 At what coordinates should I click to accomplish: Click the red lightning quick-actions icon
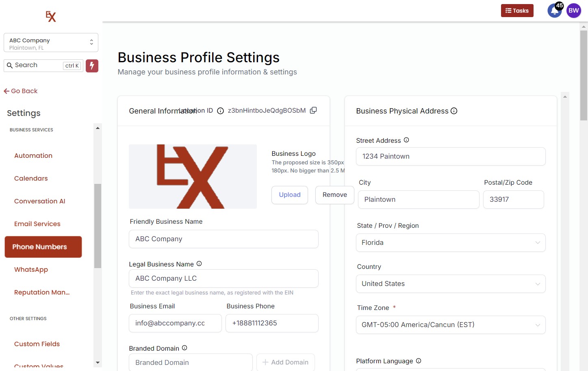point(92,65)
